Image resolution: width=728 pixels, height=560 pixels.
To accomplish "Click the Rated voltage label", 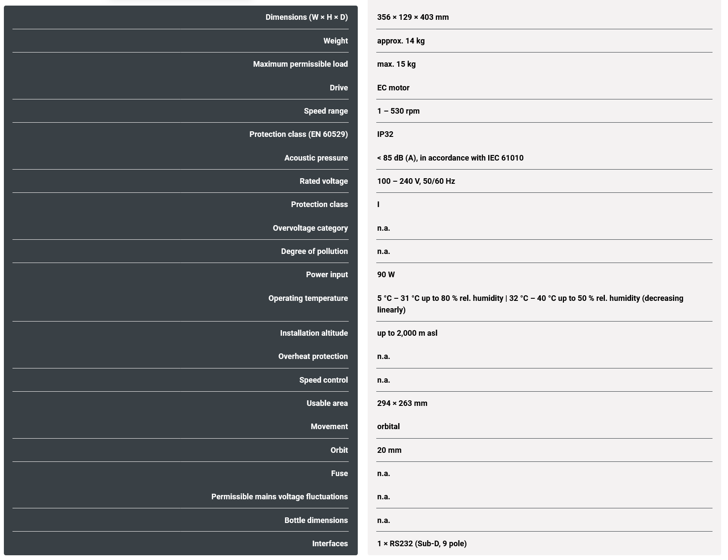I will click(x=323, y=181).
